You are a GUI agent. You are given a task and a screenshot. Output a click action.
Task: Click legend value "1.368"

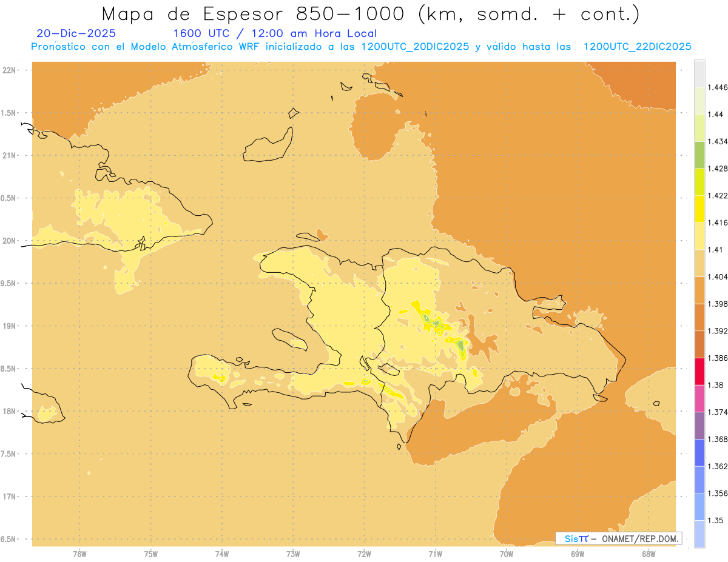(716, 440)
